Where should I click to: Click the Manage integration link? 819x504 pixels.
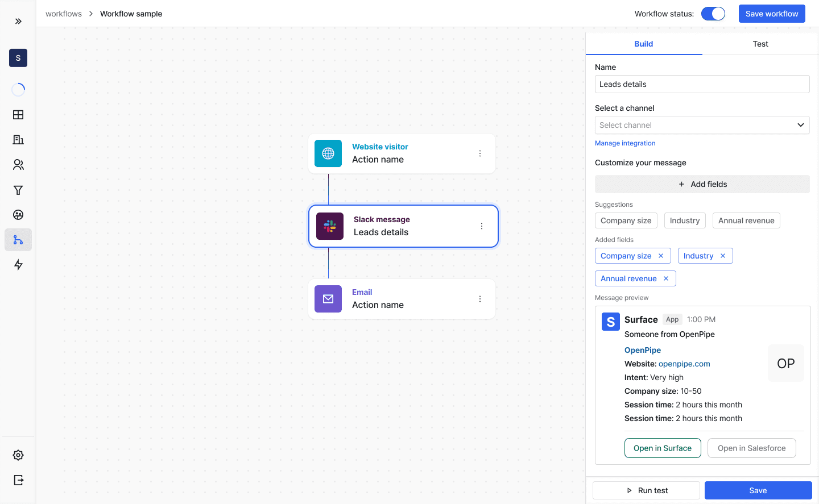coord(625,143)
